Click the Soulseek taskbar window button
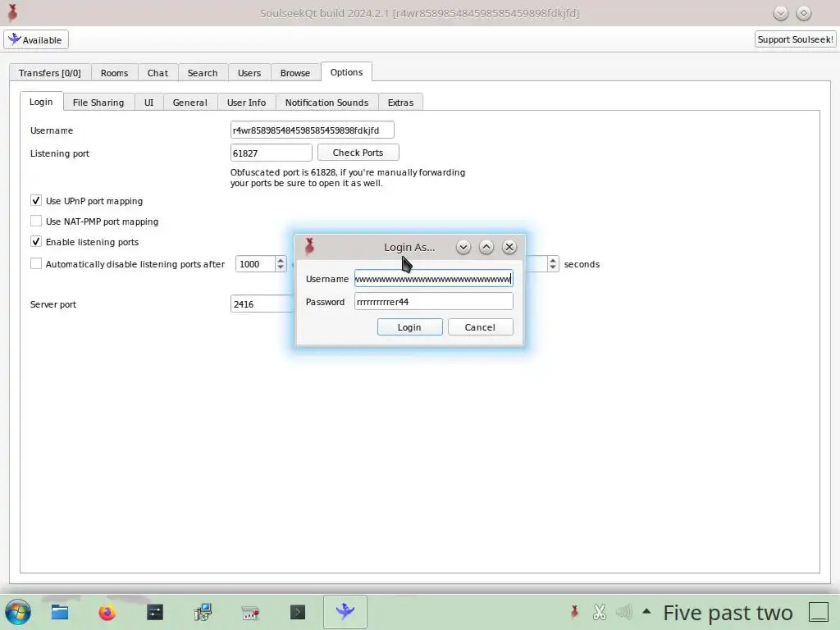The width and height of the screenshot is (840, 630). coord(345,611)
